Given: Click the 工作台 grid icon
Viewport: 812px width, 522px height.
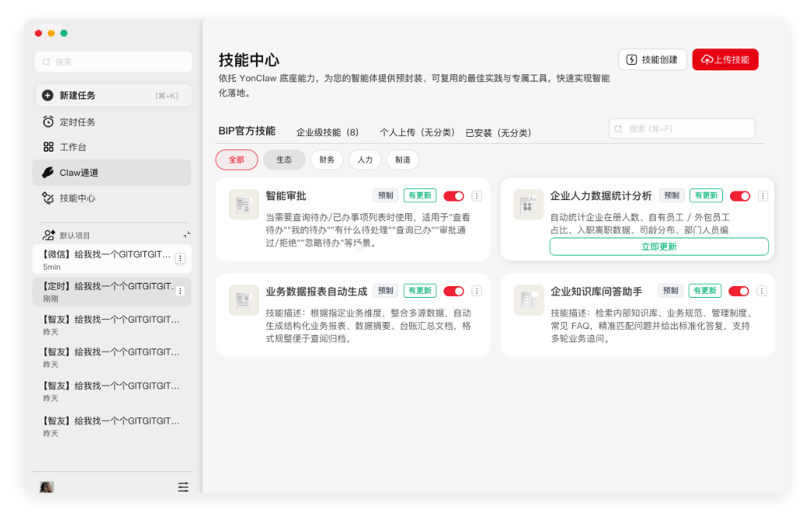Looking at the screenshot, I should pos(48,147).
